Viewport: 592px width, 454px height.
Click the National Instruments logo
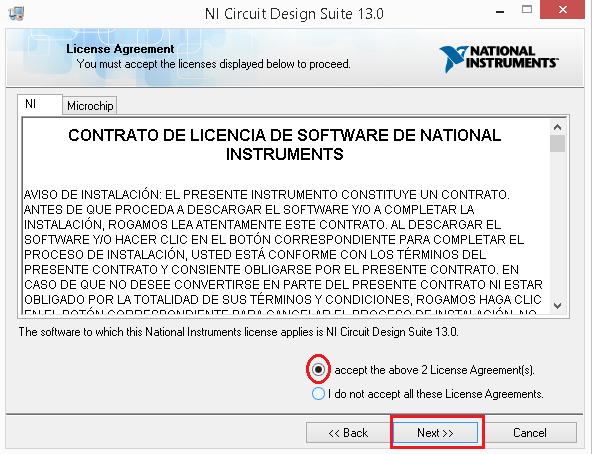point(499,59)
